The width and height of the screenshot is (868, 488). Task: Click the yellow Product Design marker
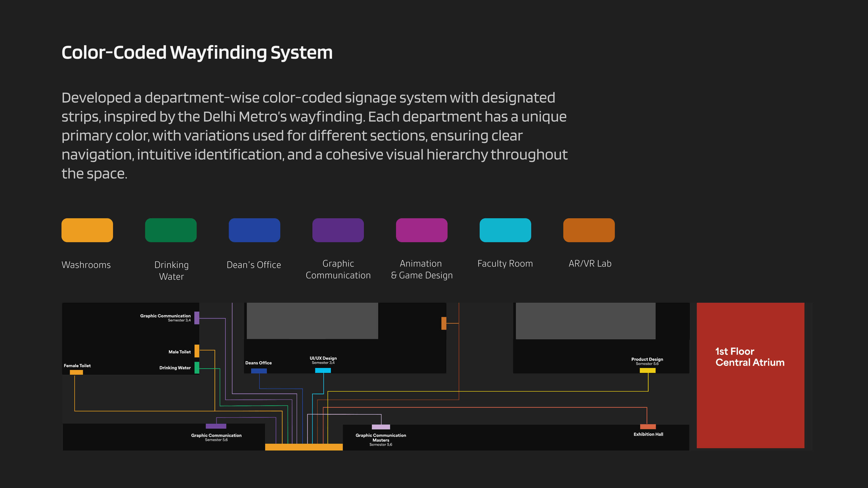click(x=647, y=370)
